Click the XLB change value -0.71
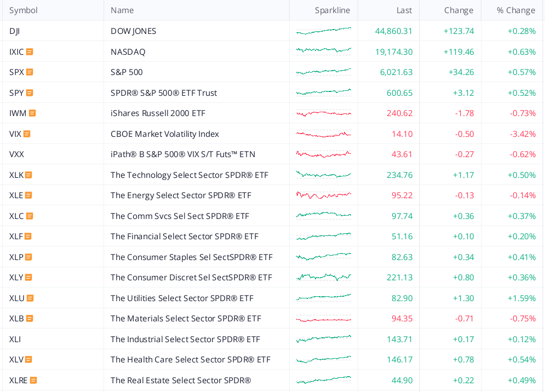 click(x=464, y=318)
